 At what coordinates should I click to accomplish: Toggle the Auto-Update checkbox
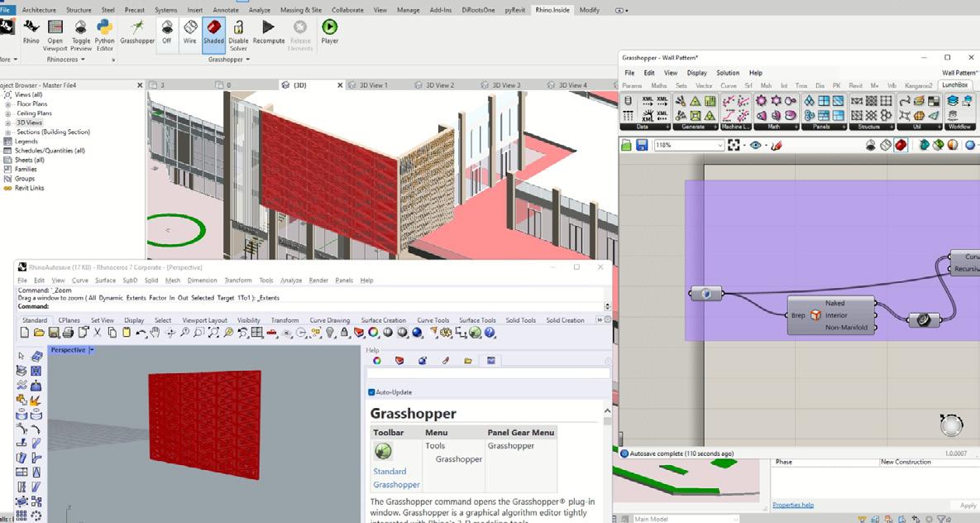371,392
